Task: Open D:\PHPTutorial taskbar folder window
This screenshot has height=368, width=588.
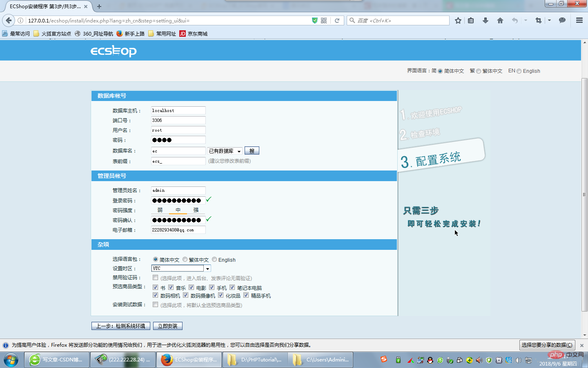Action: [255, 360]
